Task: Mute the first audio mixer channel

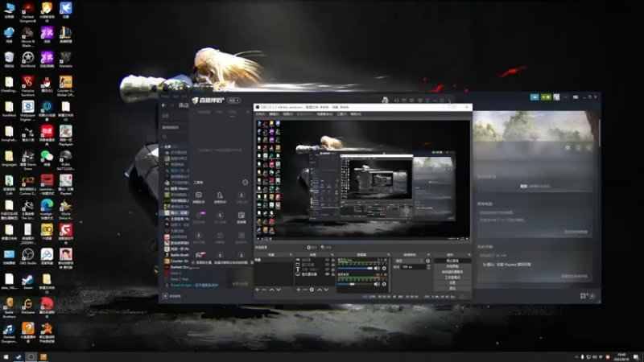Action: 377,269
